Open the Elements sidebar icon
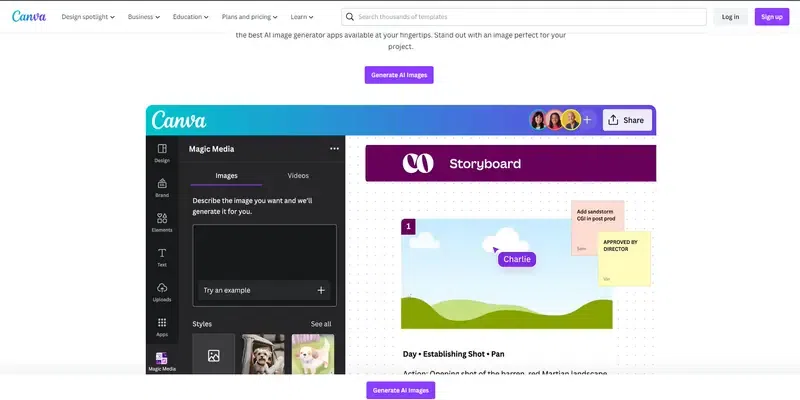 click(x=162, y=222)
